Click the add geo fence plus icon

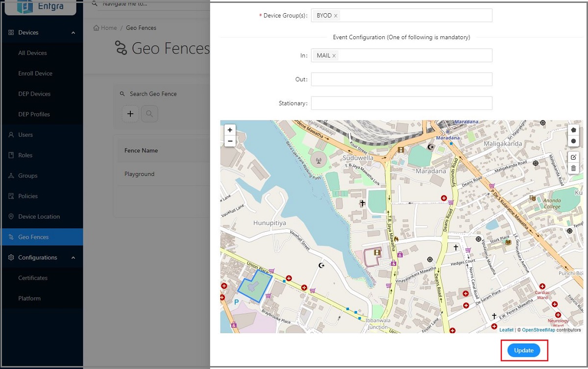pos(130,114)
